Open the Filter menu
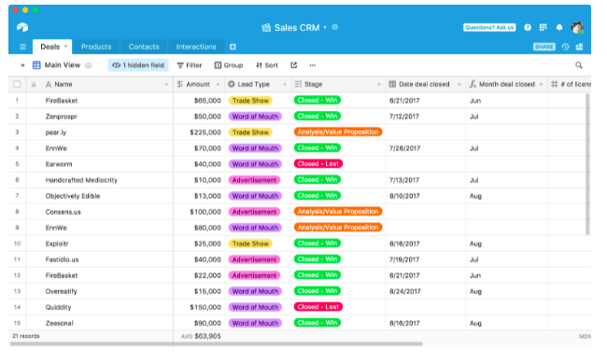This screenshot has height=364, width=607. [x=190, y=65]
